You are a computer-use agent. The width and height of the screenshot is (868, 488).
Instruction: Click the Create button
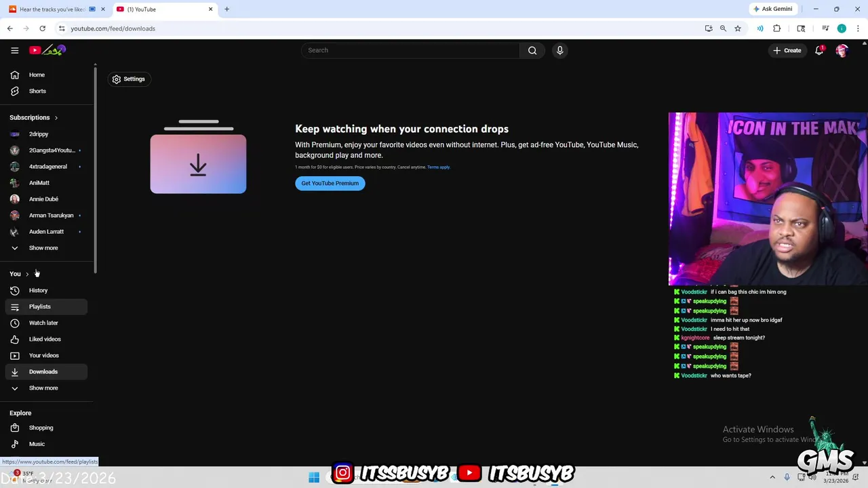(x=787, y=50)
